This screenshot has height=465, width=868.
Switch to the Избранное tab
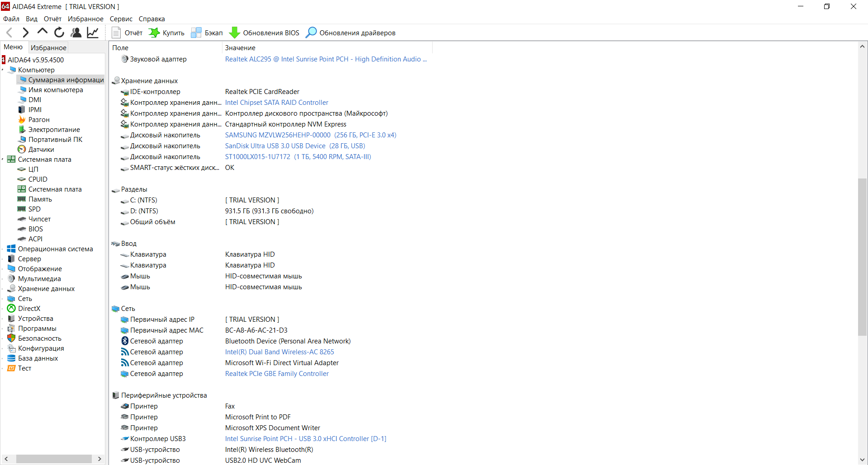point(48,47)
